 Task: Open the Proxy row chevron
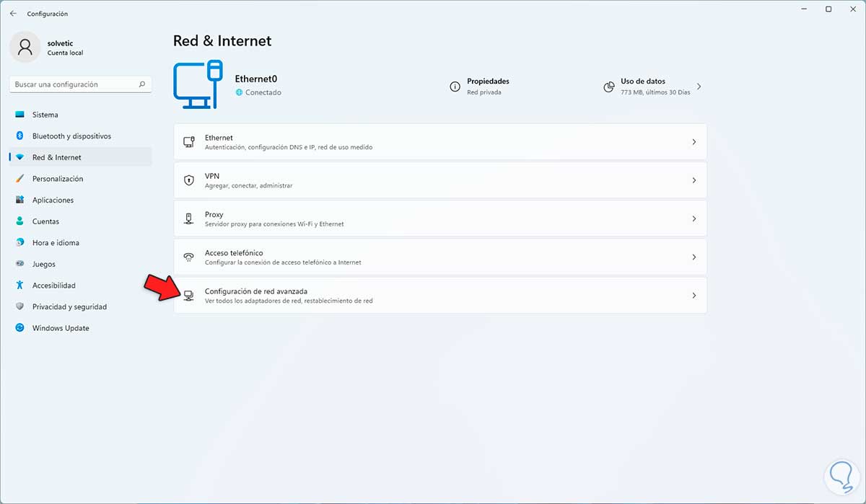(694, 218)
